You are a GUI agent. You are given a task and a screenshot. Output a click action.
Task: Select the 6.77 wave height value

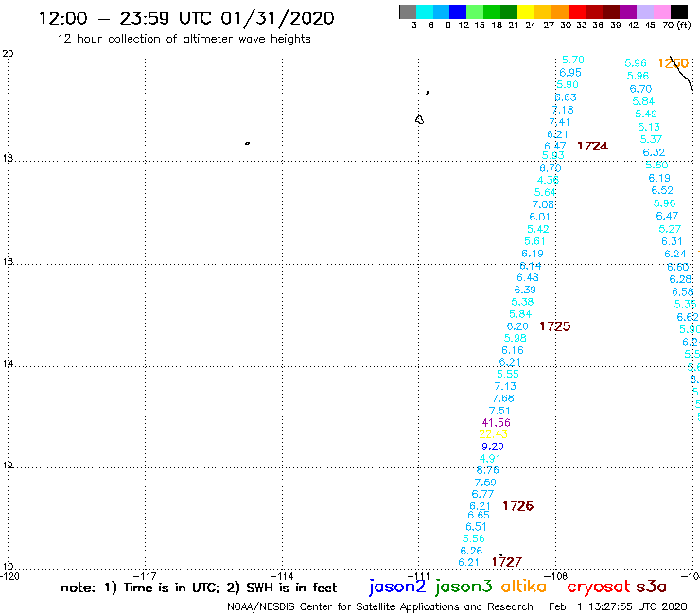pos(482,495)
